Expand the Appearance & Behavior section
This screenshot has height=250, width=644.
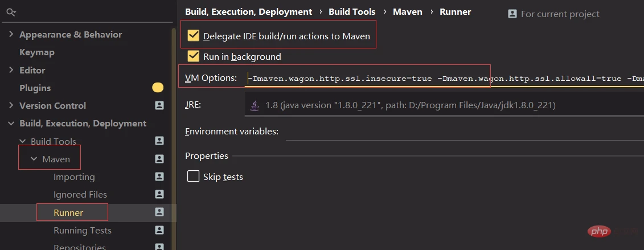point(11,35)
